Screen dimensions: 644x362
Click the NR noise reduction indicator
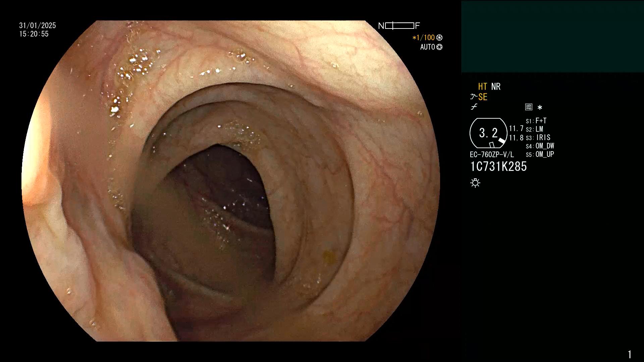496,86
